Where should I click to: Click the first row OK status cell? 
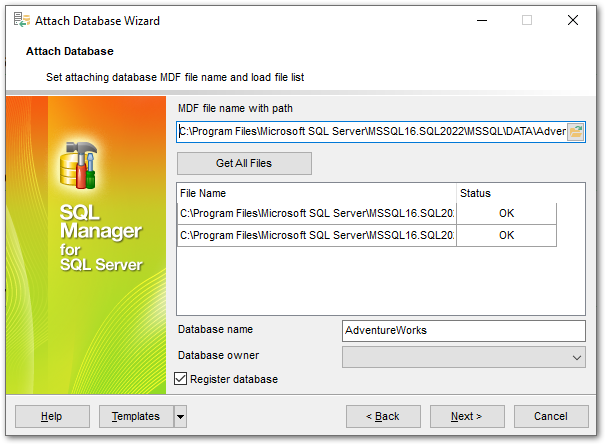506,213
